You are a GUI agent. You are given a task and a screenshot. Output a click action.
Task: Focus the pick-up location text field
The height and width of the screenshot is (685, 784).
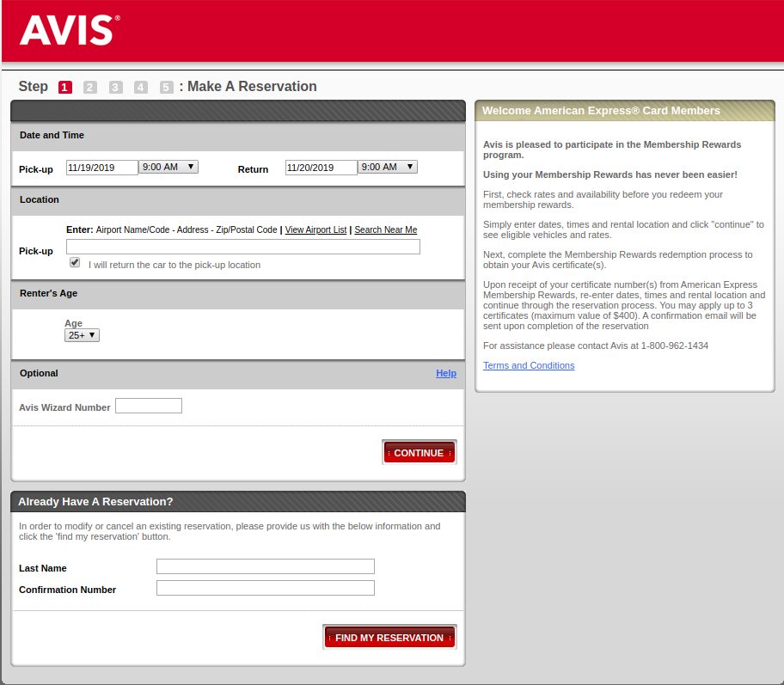tap(243, 247)
